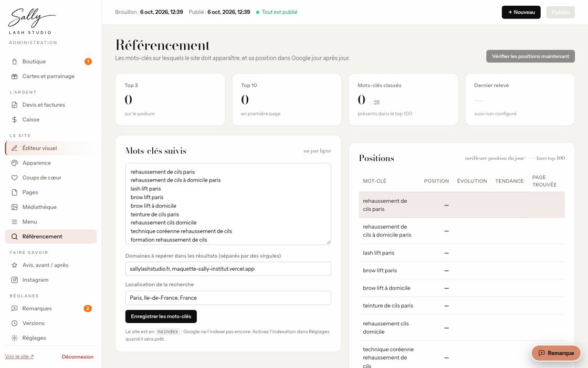This screenshot has width=588, height=368.
Task: Select table row 'rehaussement cils domicile'
Action: (461, 328)
